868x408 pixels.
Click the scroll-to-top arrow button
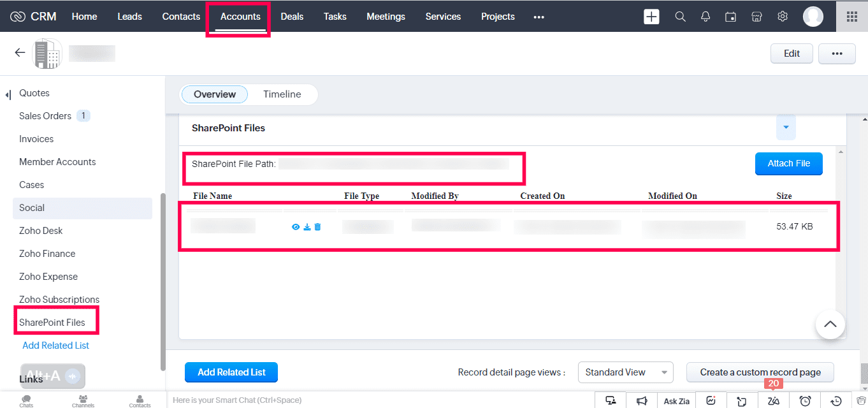click(x=830, y=324)
